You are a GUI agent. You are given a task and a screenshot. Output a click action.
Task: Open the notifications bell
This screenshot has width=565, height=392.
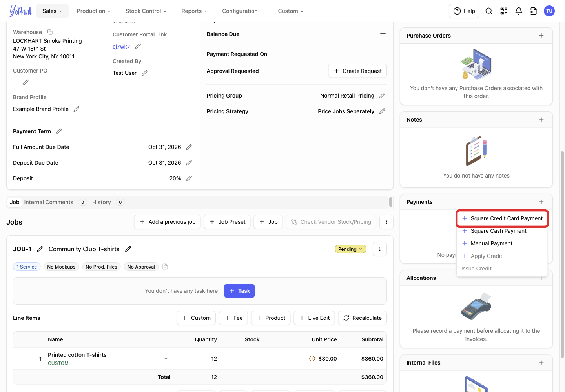pos(519,11)
